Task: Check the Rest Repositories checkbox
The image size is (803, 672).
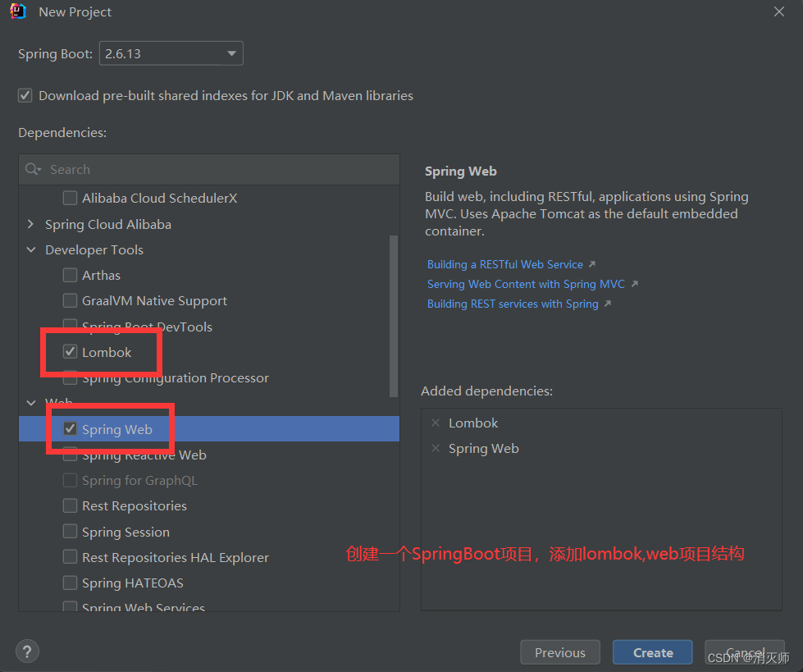Action: click(x=71, y=505)
